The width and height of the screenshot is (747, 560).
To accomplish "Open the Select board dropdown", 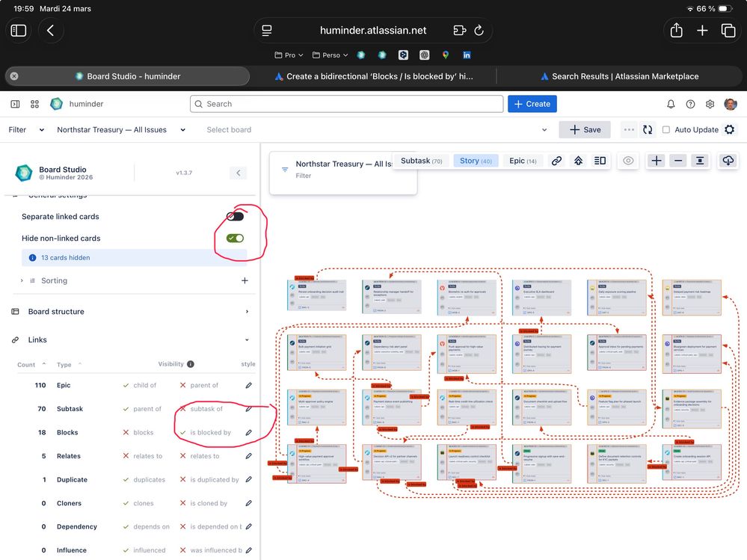I will [376, 129].
